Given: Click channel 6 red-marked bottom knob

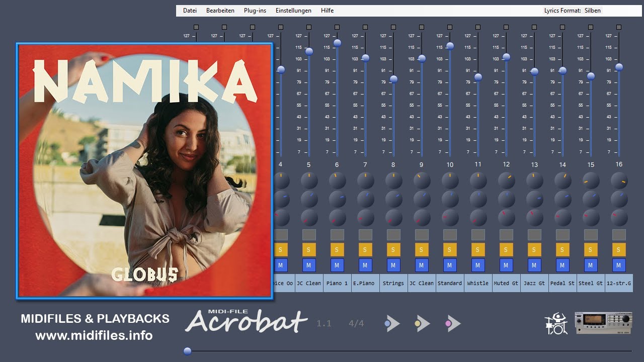Looking at the screenshot, I should tap(337, 218).
